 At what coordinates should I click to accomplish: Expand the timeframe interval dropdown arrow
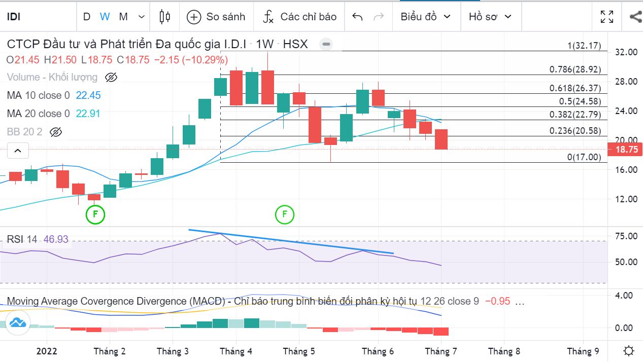pos(141,17)
